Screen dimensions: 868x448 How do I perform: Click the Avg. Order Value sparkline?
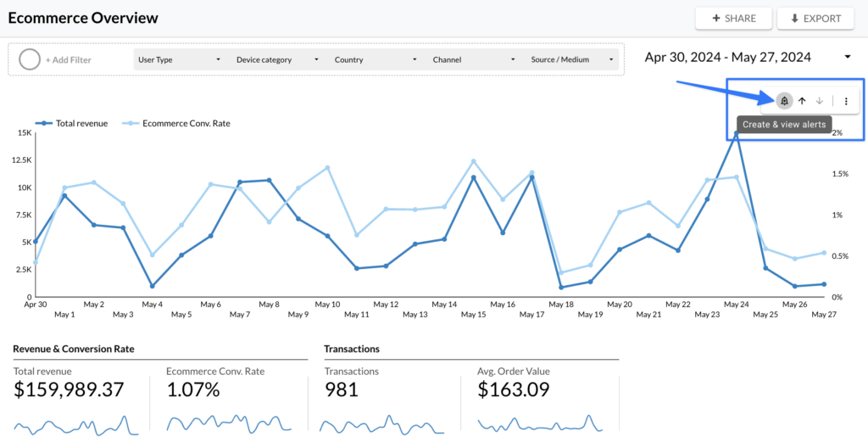(x=539, y=423)
